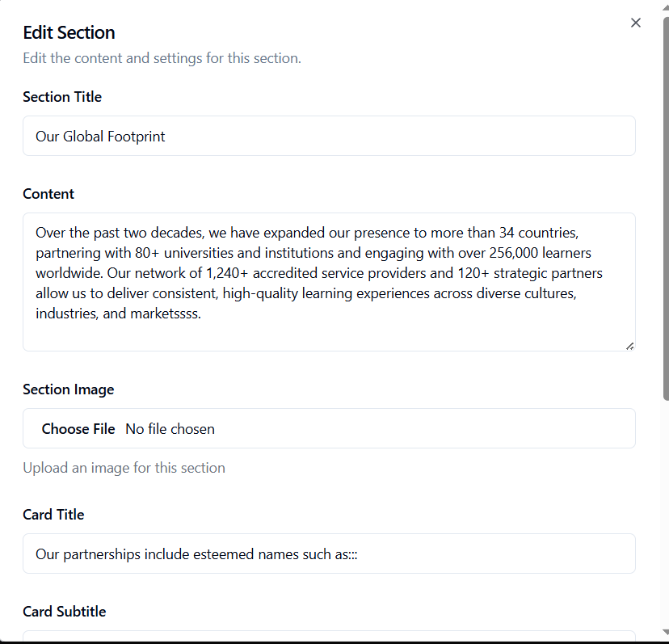Click the Content textarea resize handle
669x644 pixels.
tap(629, 346)
